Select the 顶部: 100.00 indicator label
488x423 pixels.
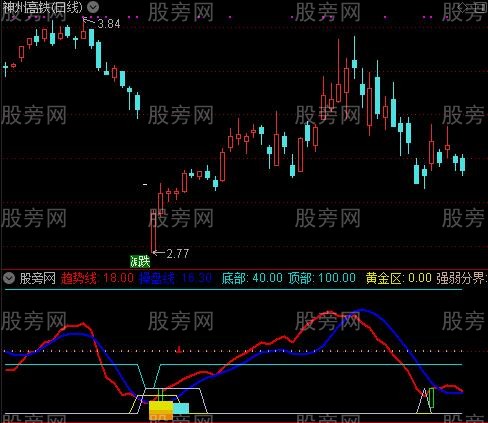[x=322, y=278]
